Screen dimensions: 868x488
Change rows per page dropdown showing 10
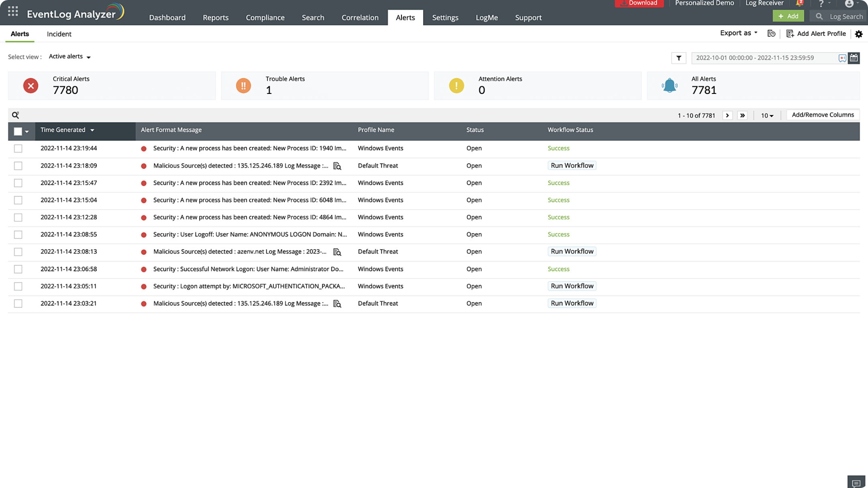767,116
